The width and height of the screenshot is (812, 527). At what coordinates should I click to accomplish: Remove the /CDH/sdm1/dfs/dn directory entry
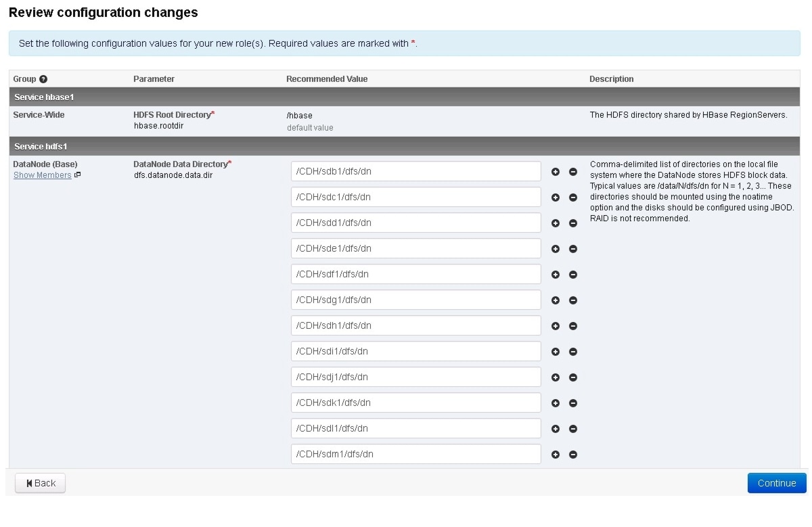tap(573, 455)
